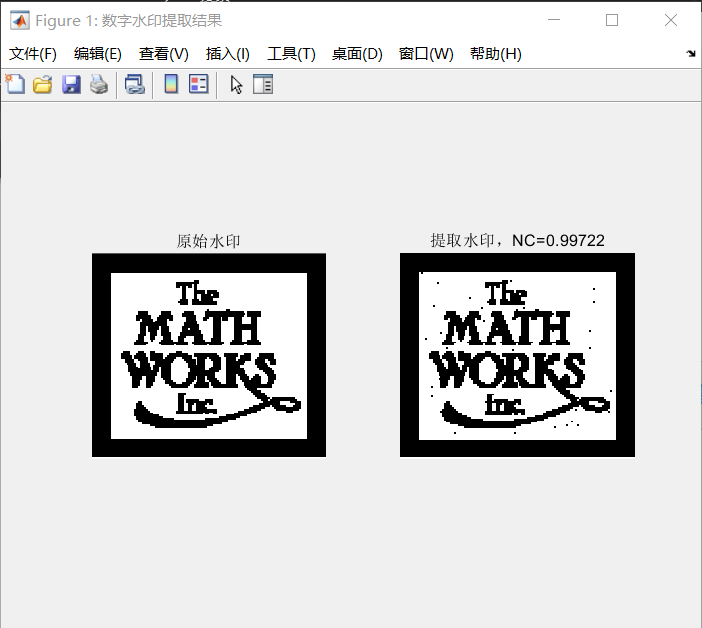
Task: Open file with the folder icon
Action: [43, 84]
